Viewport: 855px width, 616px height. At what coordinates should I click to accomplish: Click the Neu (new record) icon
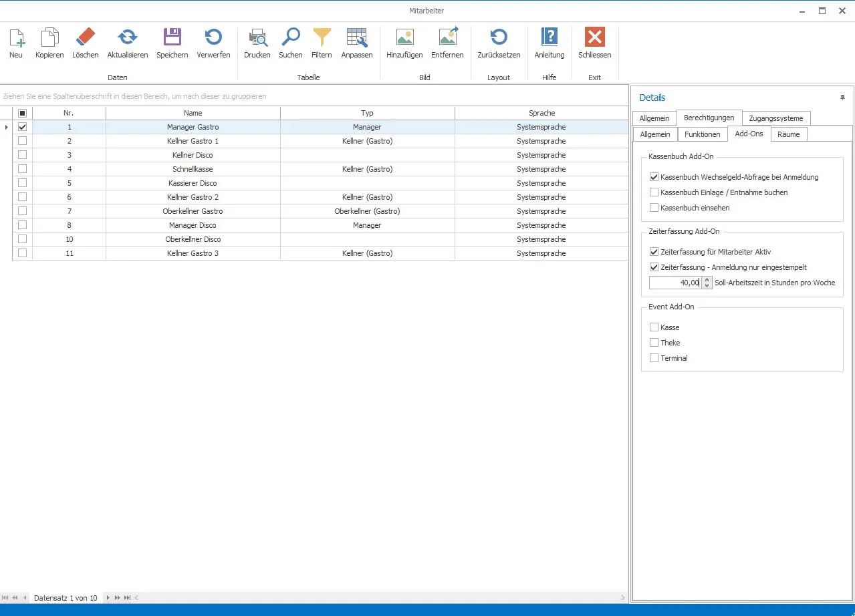16,37
